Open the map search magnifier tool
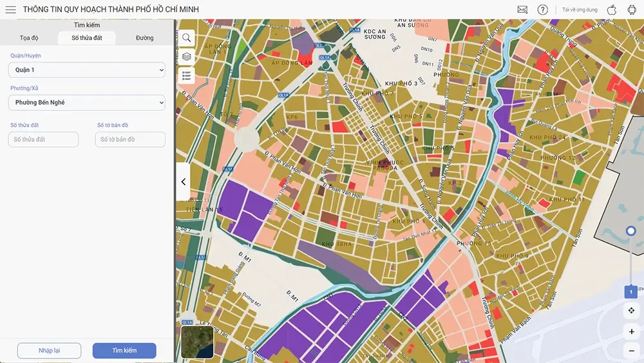This screenshot has width=644, height=363. [187, 38]
